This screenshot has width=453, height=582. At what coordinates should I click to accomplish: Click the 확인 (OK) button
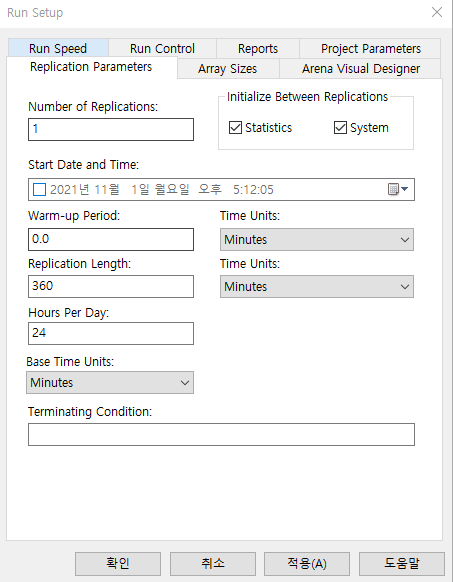[x=118, y=563]
